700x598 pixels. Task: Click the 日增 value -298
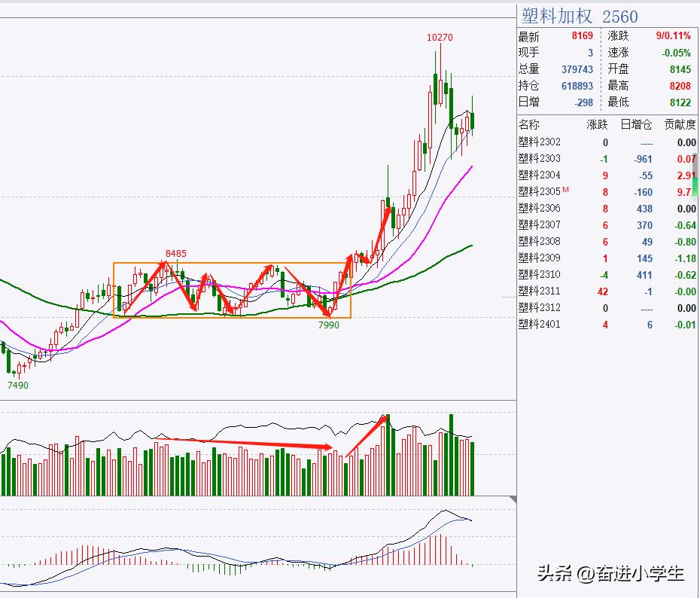coord(583,102)
